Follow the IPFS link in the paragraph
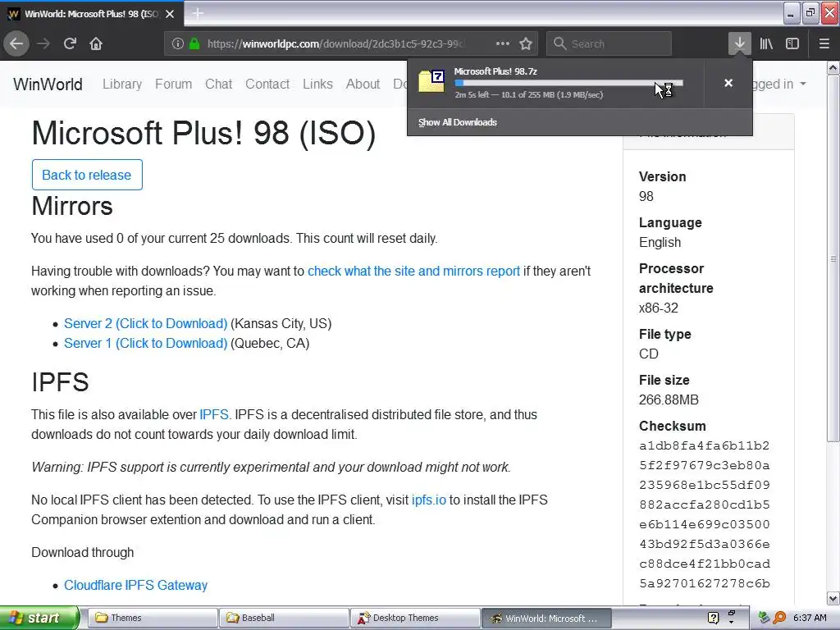840x630 pixels. point(214,414)
